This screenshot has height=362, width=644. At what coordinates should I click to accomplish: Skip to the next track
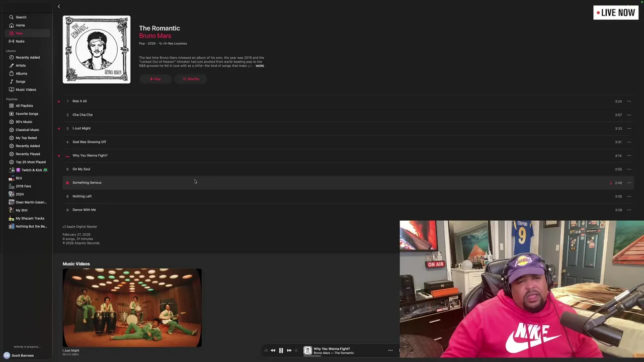[289, 350]
